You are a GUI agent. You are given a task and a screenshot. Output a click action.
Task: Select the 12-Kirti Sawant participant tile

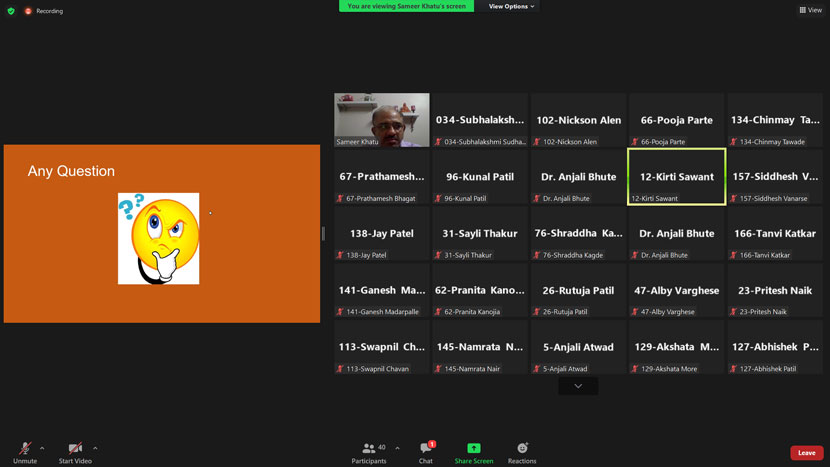tap(677, 177)
